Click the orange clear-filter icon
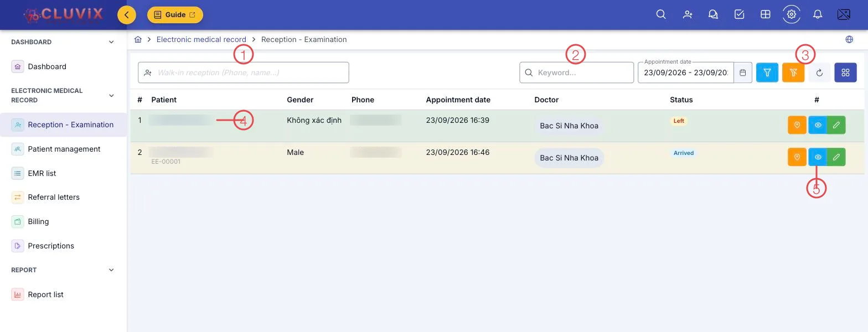Image resolution: width=868 pixels, height=332 pixels. tap(793, 72)
